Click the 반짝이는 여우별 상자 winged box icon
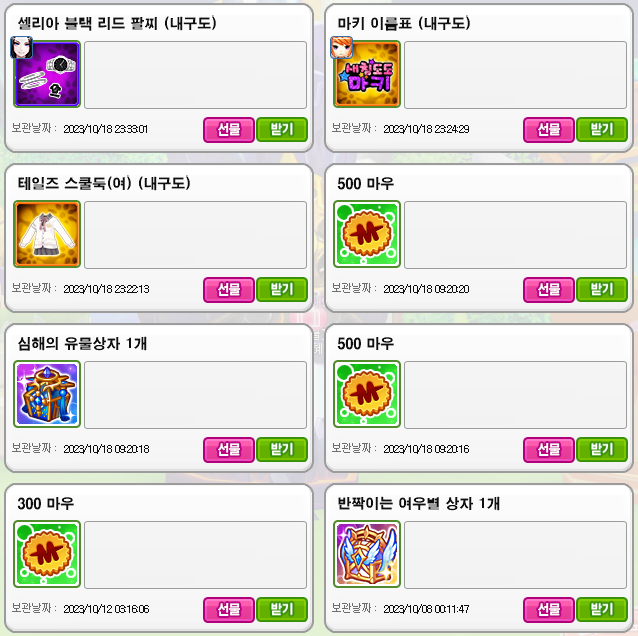Image resolution: width=638 pixels, height=636 pixels. (x=367, y=554)
